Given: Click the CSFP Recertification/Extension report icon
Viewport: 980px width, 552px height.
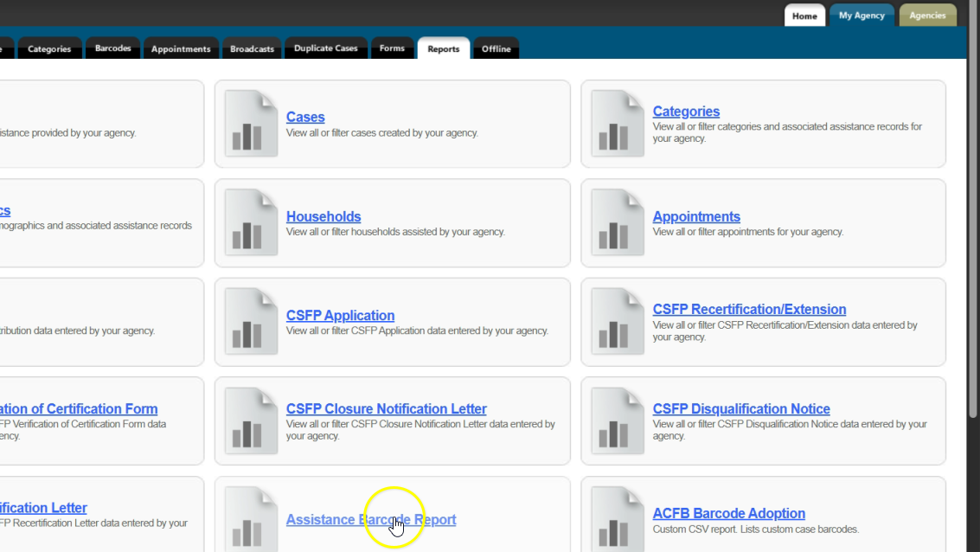Looking at the screenshot, I should click(618, 322).
